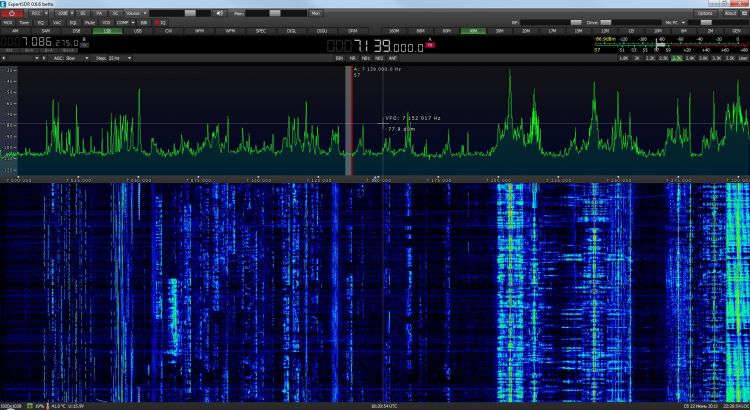The width and height of the screenshot is (750, 410).
Task: Toggle the ANF notch filter button
Action: click(x=393, y=58)
